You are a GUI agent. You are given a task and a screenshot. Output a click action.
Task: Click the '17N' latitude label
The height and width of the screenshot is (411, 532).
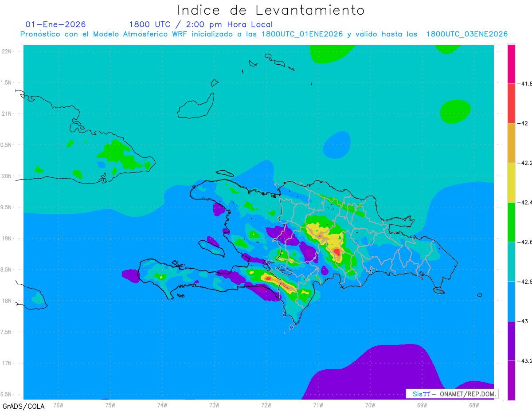pos(7,363)
